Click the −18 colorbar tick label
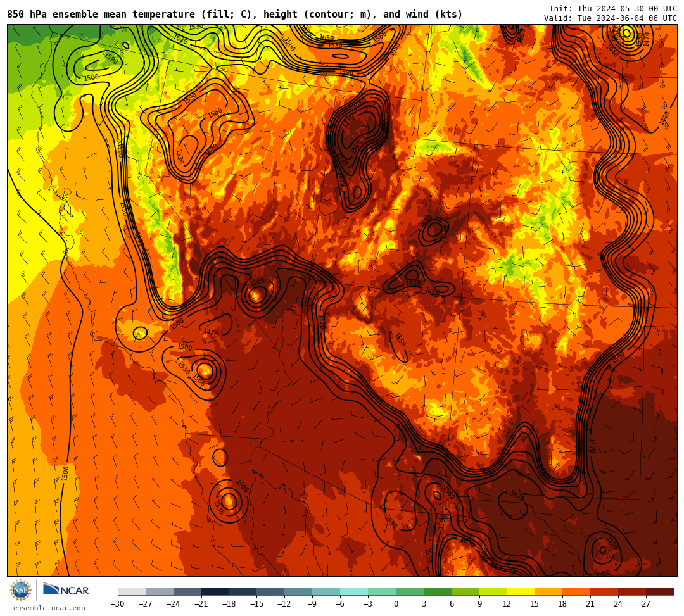684x616 pixels. (x=229, y=604)
